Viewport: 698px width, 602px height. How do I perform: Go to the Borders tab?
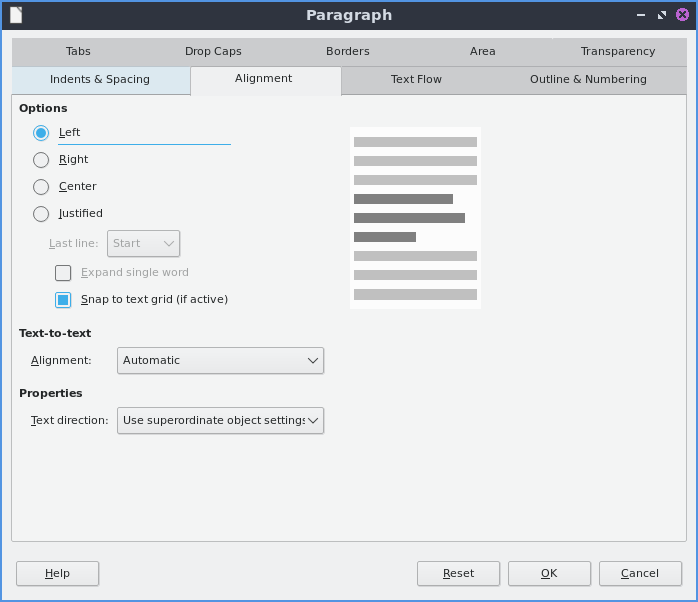(348, 51)
